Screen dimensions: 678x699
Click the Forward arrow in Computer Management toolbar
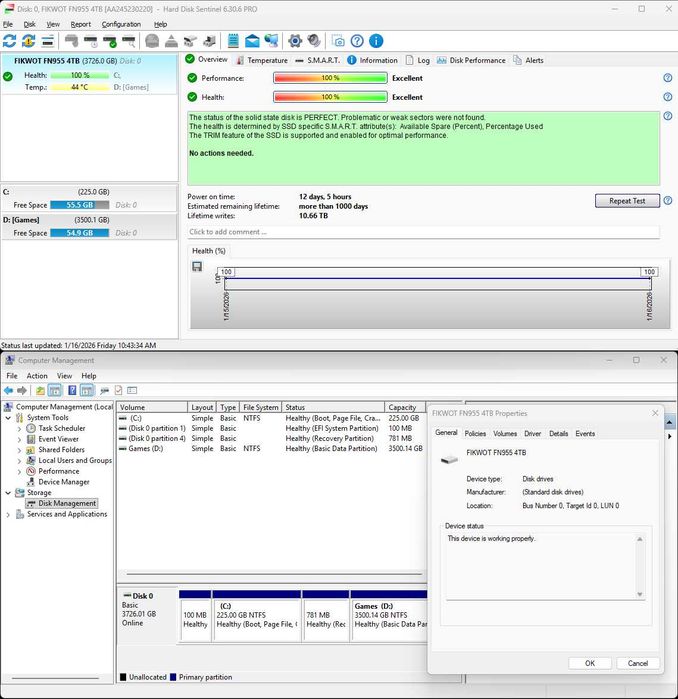pos(22,391)
